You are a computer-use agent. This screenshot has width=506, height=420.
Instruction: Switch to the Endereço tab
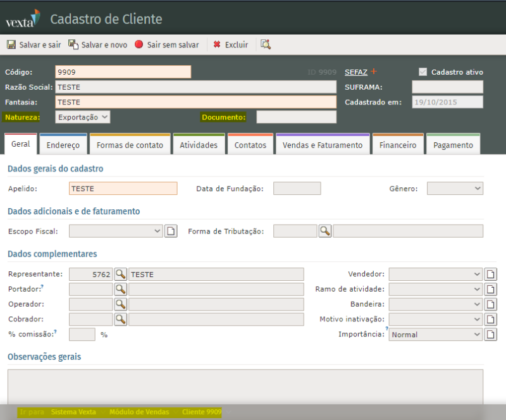(x=63, y=145)
